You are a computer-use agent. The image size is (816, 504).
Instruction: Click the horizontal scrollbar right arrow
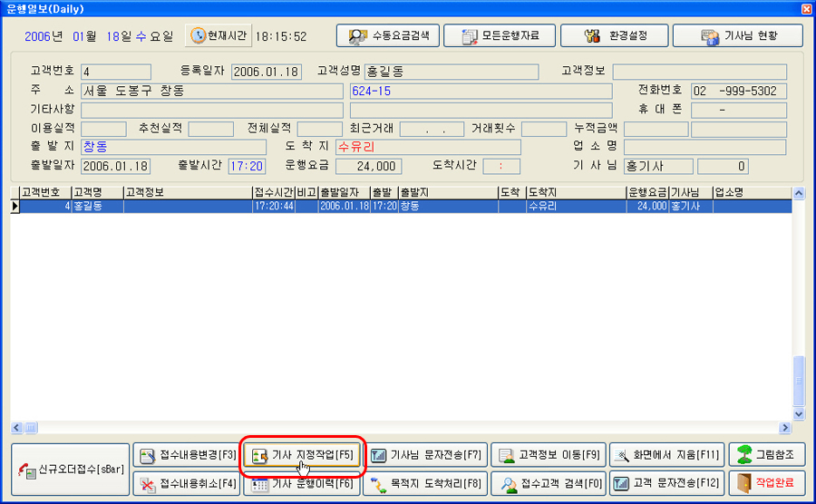785,428
